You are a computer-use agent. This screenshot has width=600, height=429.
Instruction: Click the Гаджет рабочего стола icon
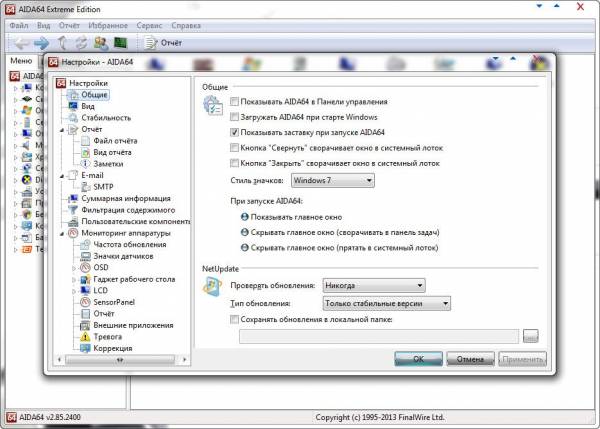coord(85,279)
